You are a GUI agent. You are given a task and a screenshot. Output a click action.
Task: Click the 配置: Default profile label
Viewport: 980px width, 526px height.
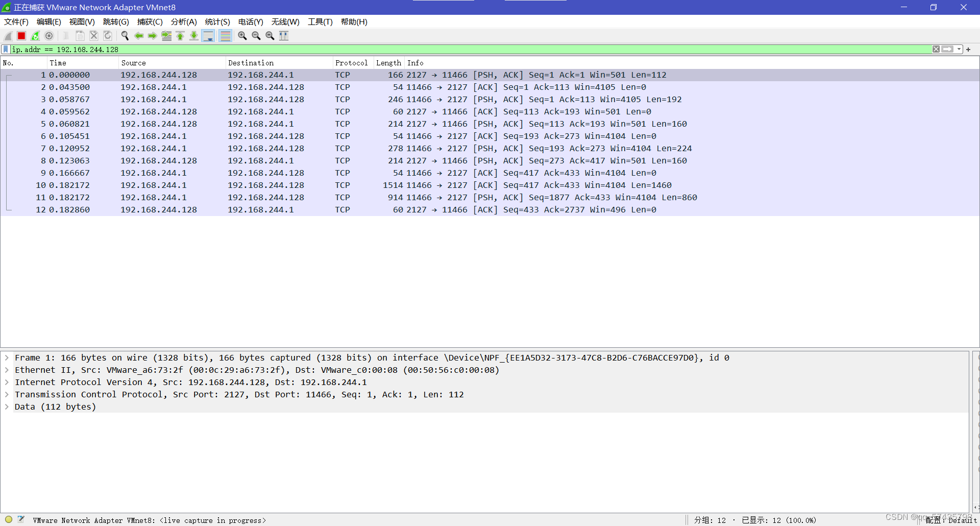pyautogui.click(x=951, y=520)
